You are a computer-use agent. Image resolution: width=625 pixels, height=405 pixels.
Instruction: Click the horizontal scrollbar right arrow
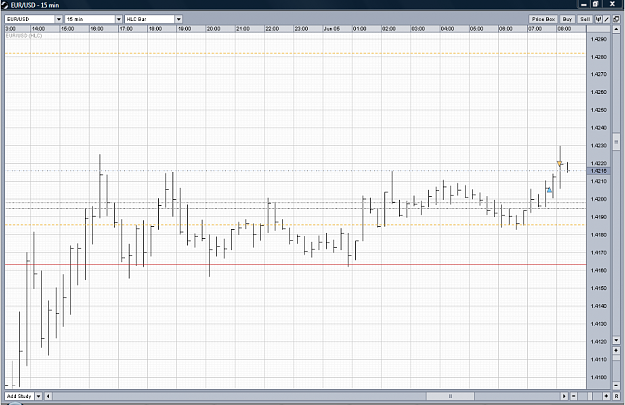564,396
